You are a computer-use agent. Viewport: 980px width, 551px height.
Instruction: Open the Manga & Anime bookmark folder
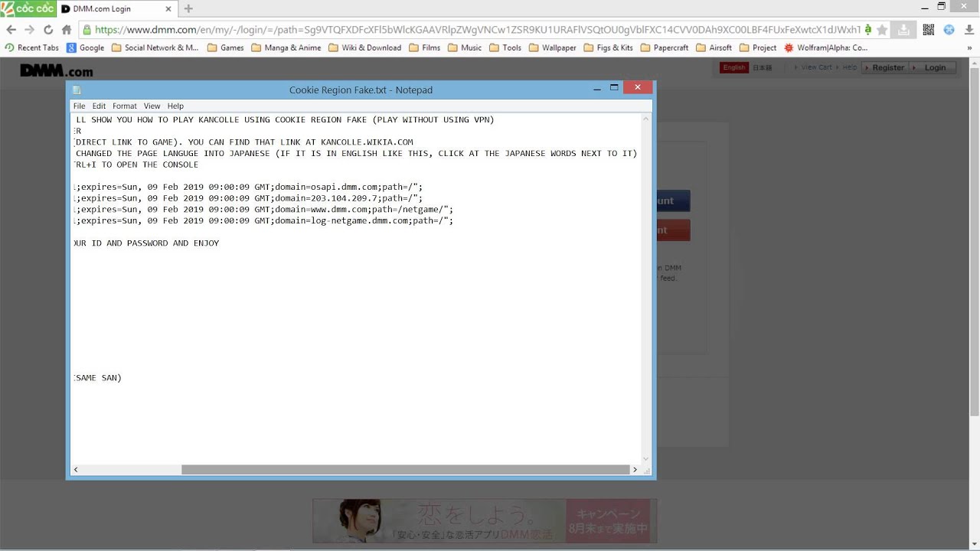pyautogui.click(x=286, y=47)
